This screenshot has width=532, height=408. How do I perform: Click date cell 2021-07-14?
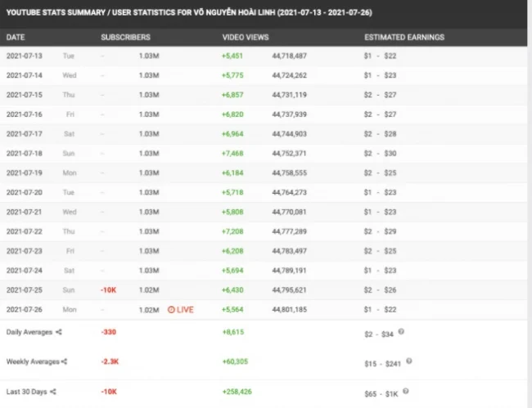click(x=25, y=75)
